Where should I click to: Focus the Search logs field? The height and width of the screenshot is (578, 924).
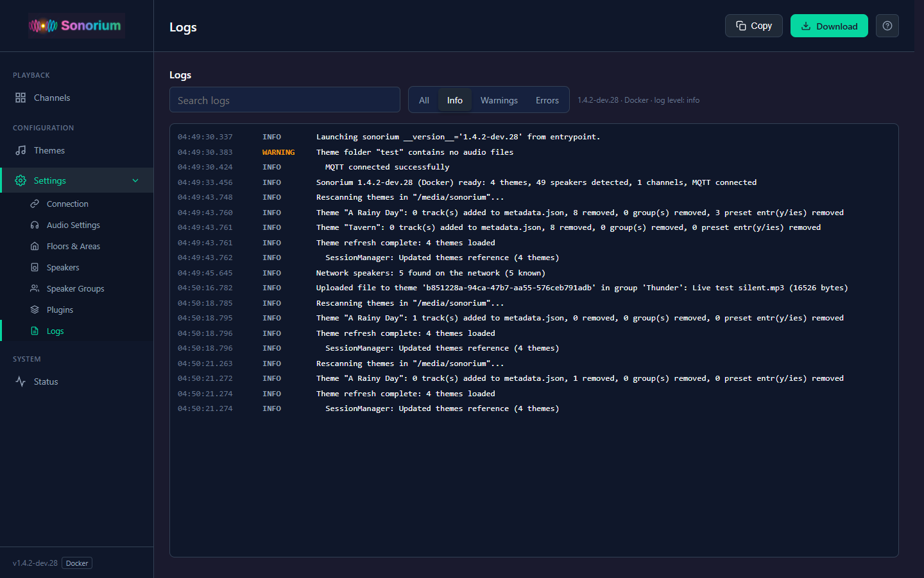(285, 100)
